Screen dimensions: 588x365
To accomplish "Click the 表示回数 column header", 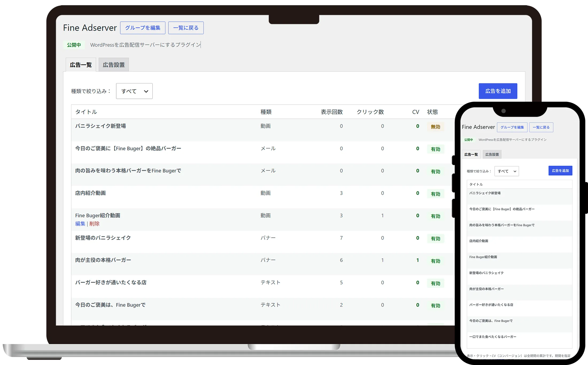I will coord(332,112).
